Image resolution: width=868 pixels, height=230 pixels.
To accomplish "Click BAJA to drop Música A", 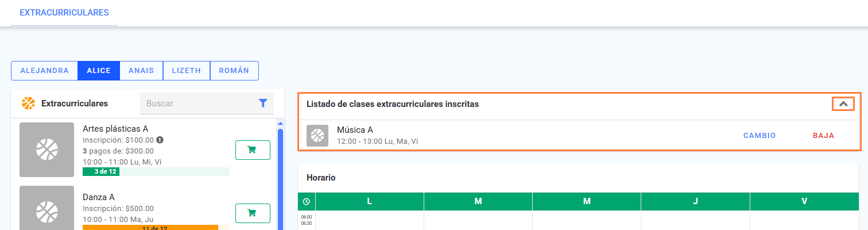I will coord(823,136).
